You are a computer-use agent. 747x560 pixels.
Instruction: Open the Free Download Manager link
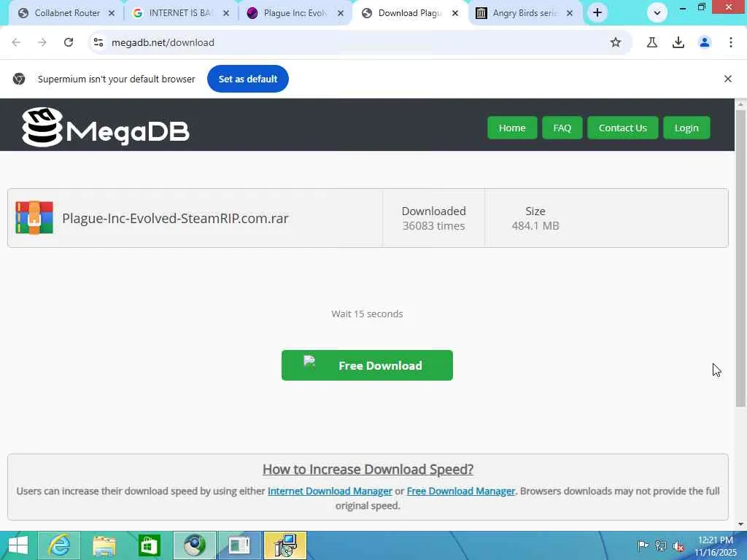point(461,491)
